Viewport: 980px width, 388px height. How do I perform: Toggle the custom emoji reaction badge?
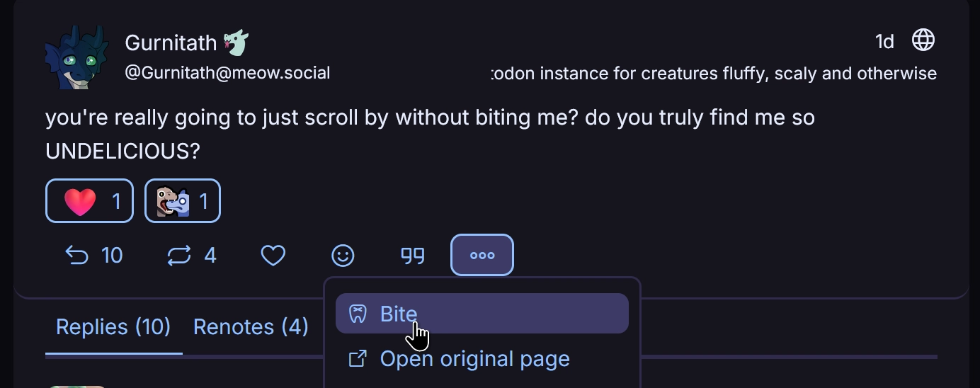click(x=183, y=201)
